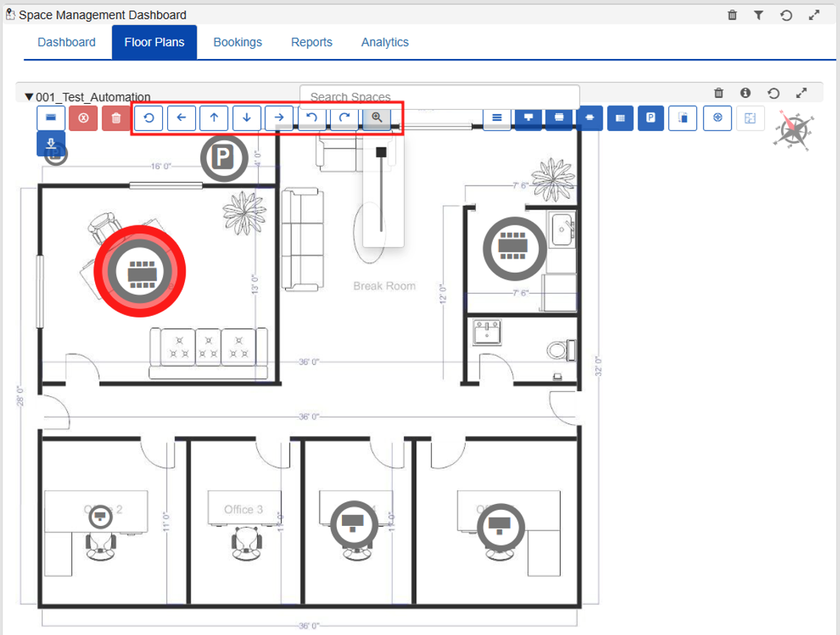This screenshot has height=635, width=840.
Task: Open the hamburger list menu button
Action: [x=497, y=118]
